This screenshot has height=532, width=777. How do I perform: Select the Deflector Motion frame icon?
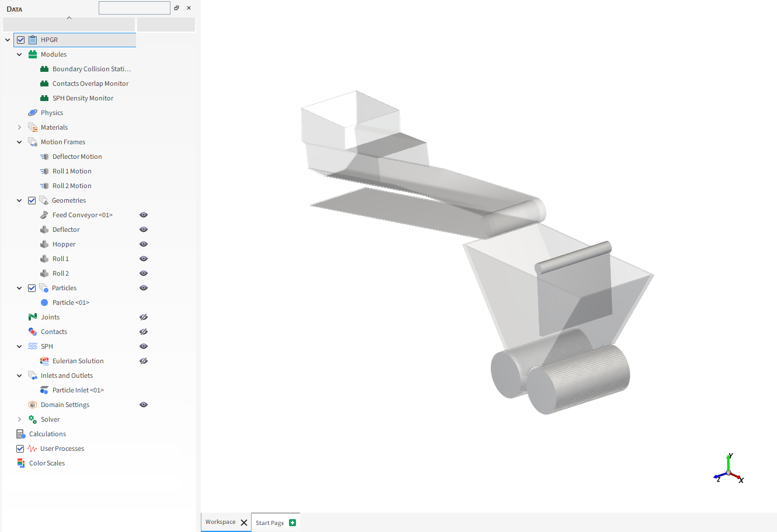[44, 157]
